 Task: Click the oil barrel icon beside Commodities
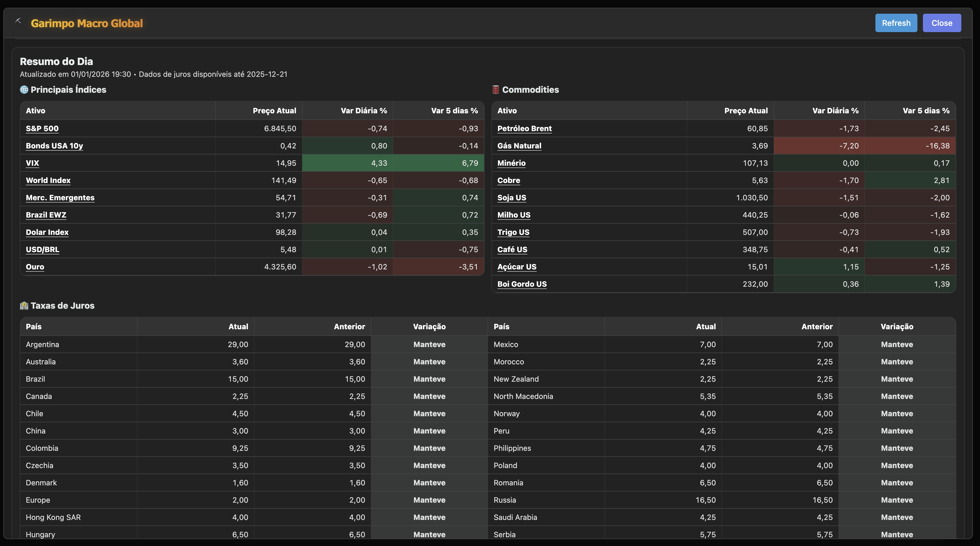495,90
